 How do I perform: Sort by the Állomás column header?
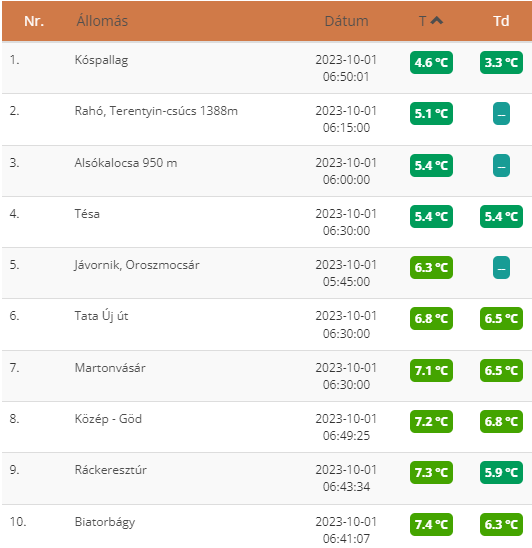point(102,21)
